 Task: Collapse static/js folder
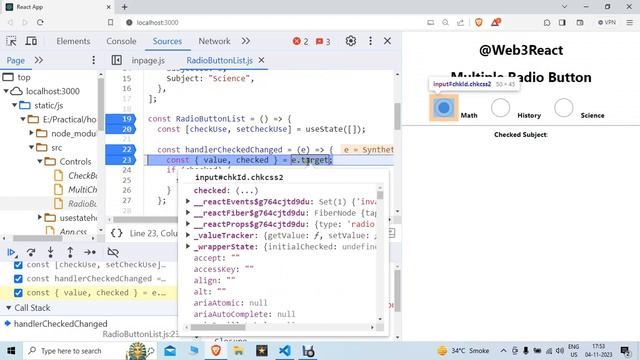coord(15,105)
